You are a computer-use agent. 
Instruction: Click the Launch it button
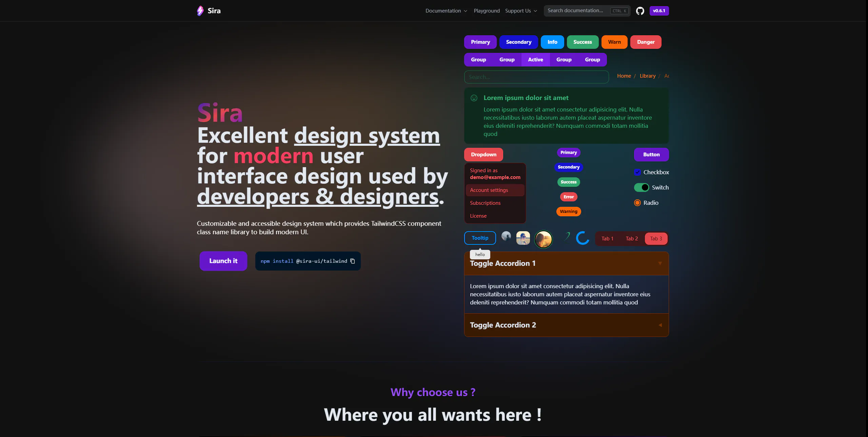(x=223, y=261)
